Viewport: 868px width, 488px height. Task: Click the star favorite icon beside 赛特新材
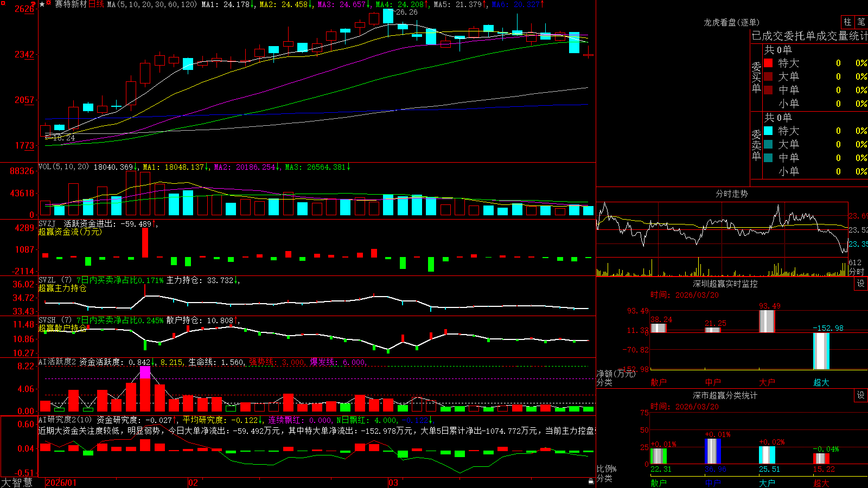(42, 4)
